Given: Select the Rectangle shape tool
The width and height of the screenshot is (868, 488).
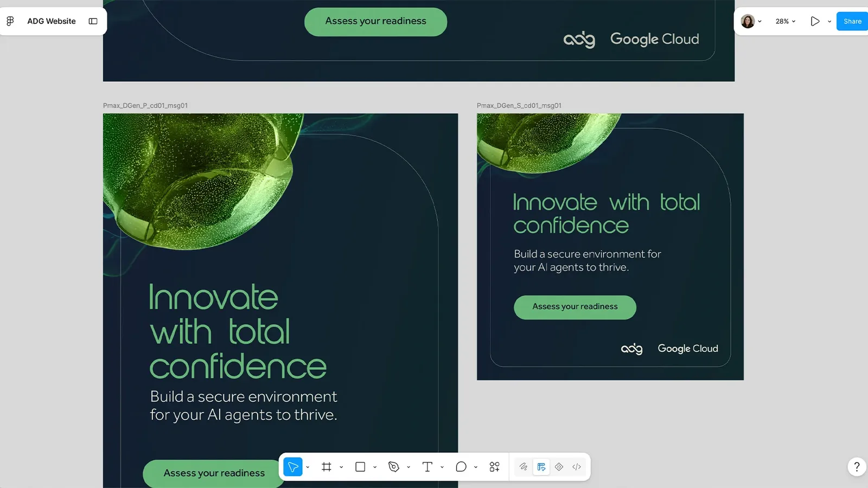Looking at the screenshot, I should pos(360,467).
